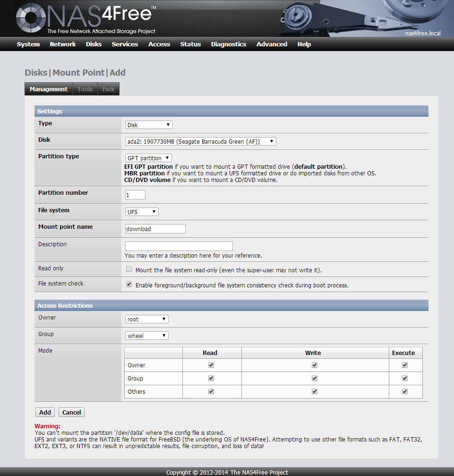
Task: Uncheck Group Write permission
Action: tap(315, 378)
